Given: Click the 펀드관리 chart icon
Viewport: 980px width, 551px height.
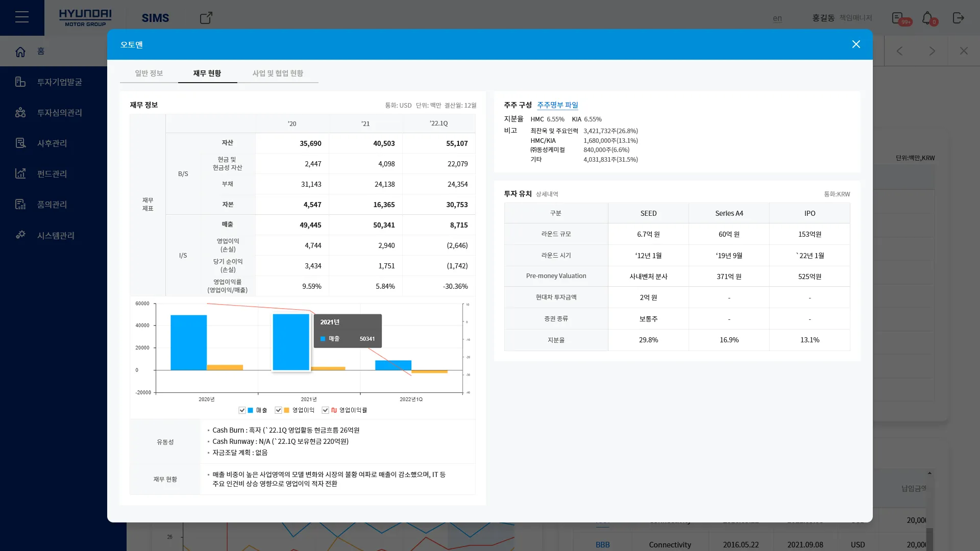Looking at the screenshot, I should click(x=20, y=173).
